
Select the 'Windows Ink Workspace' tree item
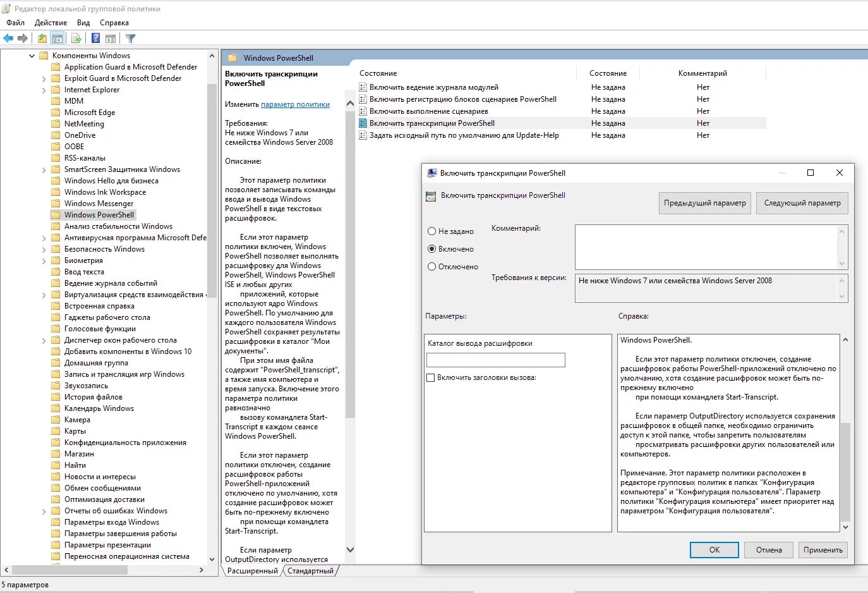point(105,192)
